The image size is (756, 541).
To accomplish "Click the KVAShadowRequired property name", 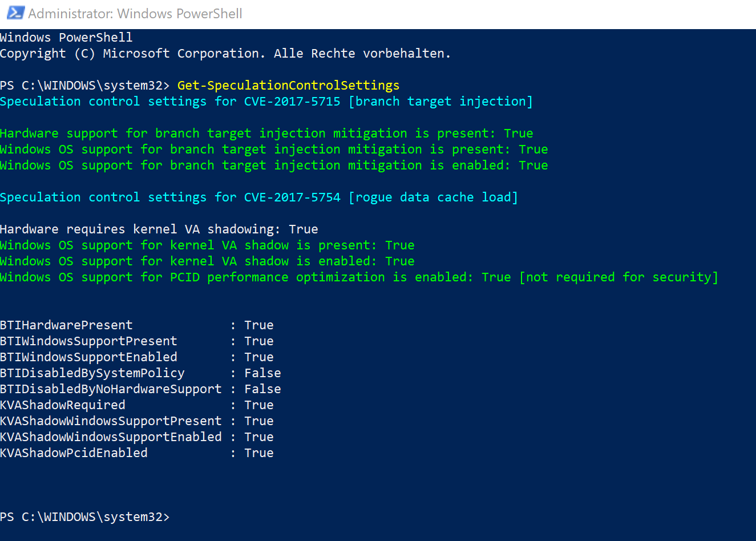I will 63,405.
